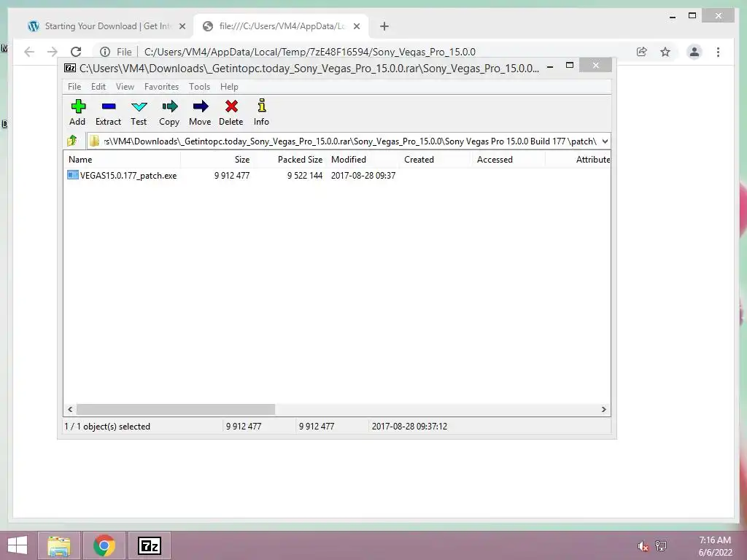
Task: Click the scrollbar left arrow
Action: [x=71, y=409]
